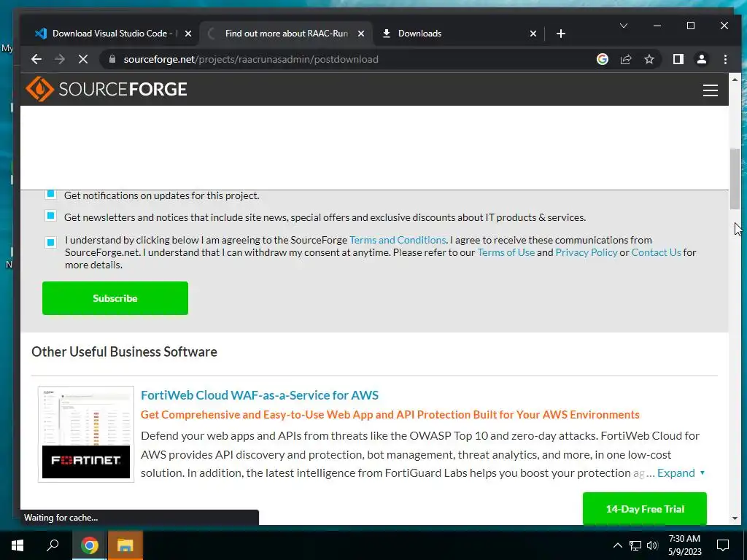Open the Terms of Use link
Screen dimensions: 747x560
tap(506, 252)
